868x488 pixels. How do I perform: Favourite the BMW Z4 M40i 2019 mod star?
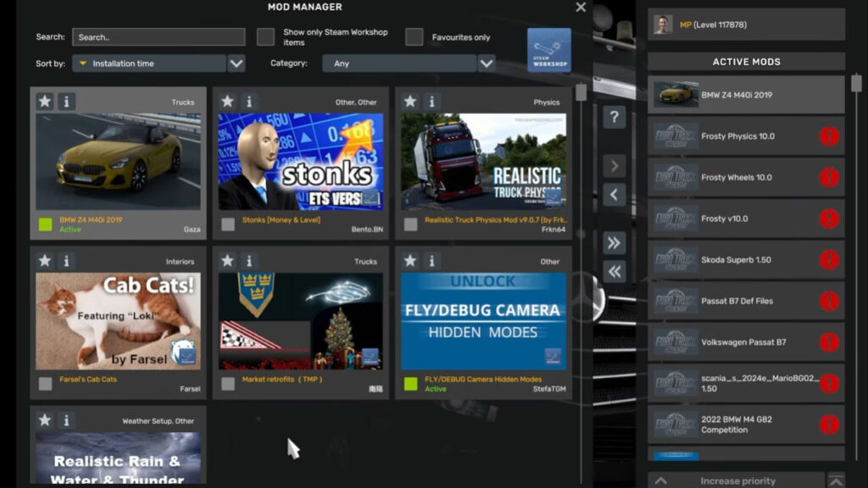click(45, 102)
